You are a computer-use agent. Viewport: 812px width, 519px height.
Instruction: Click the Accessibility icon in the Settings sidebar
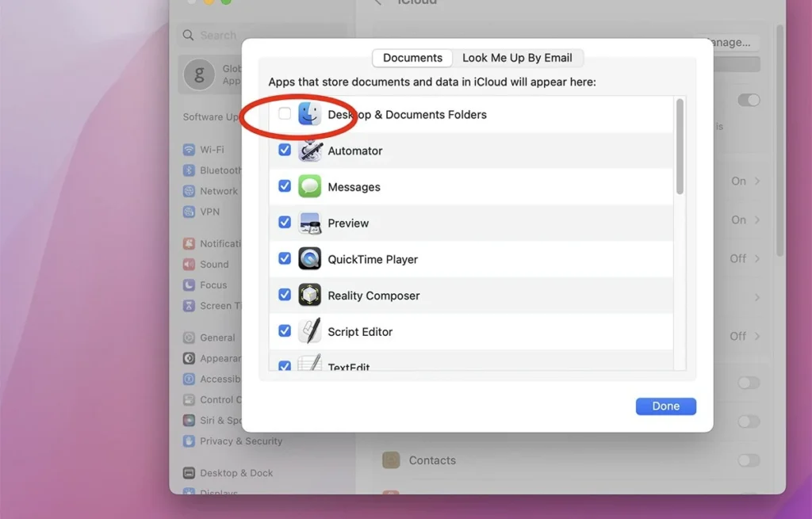pos(189,379)
